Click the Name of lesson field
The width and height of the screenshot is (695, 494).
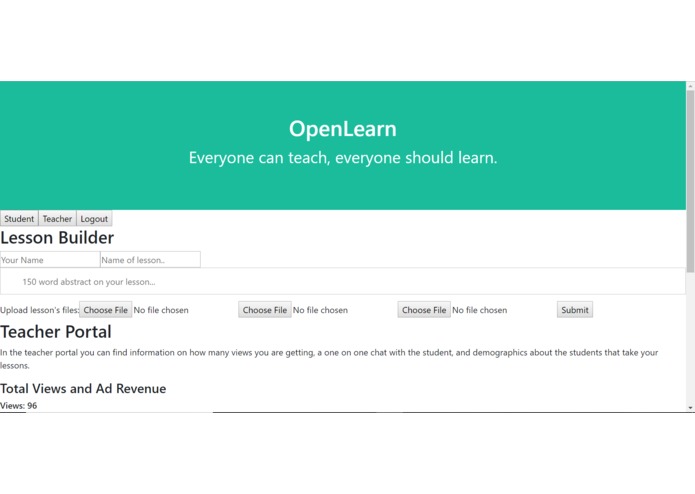150,260
